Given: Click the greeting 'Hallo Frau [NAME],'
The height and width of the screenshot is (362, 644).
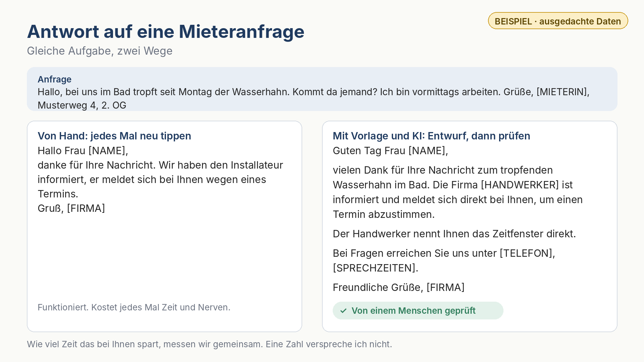Looking at the screenshot, I should pyautogui.click(x=83, y=151).
